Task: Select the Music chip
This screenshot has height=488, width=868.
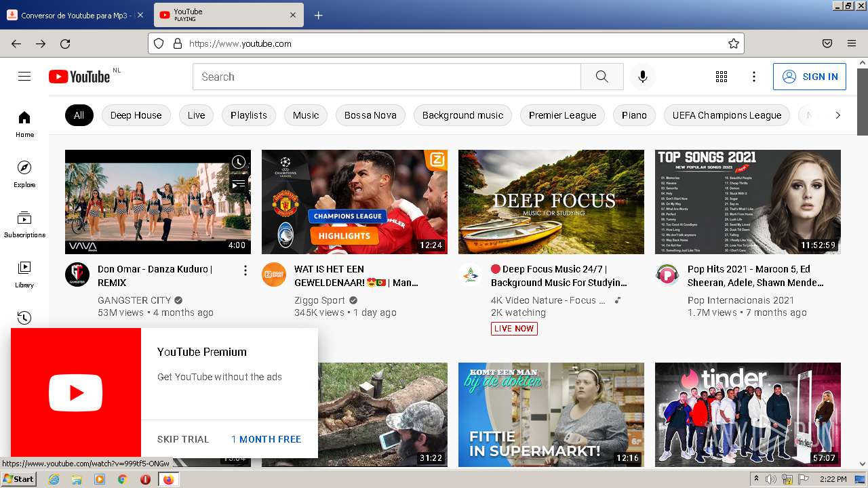Action: tap(306, 115)
